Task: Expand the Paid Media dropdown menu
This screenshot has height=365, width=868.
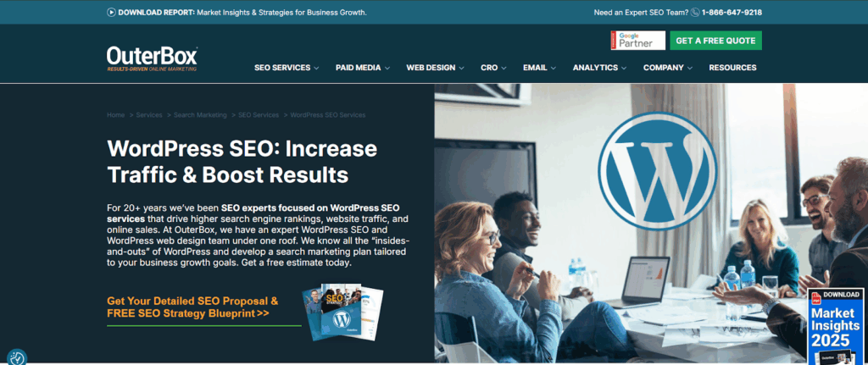Action: [363, 68]
